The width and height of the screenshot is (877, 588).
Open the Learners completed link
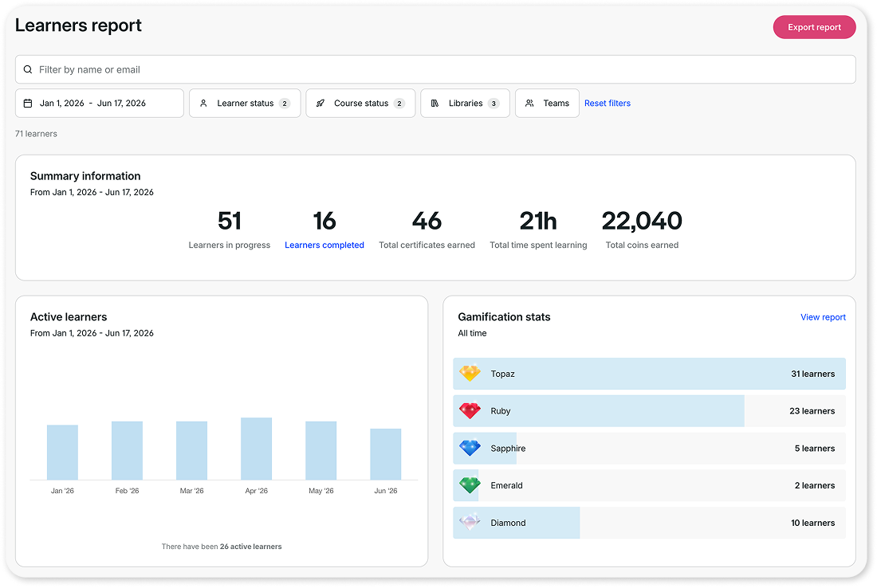pos(324,245)
